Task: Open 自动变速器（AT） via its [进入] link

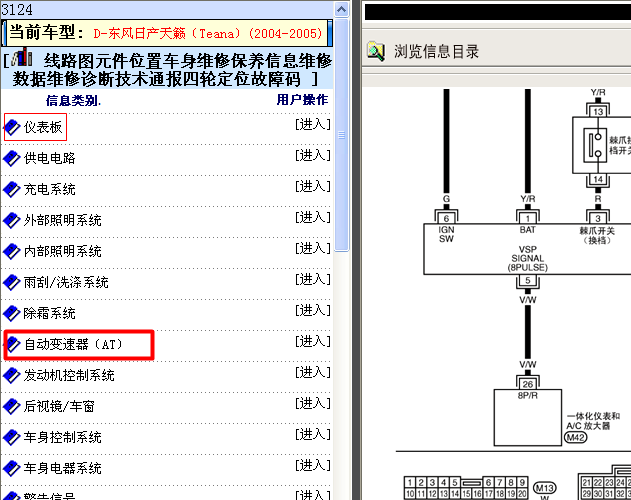Action: coord(313,341)
